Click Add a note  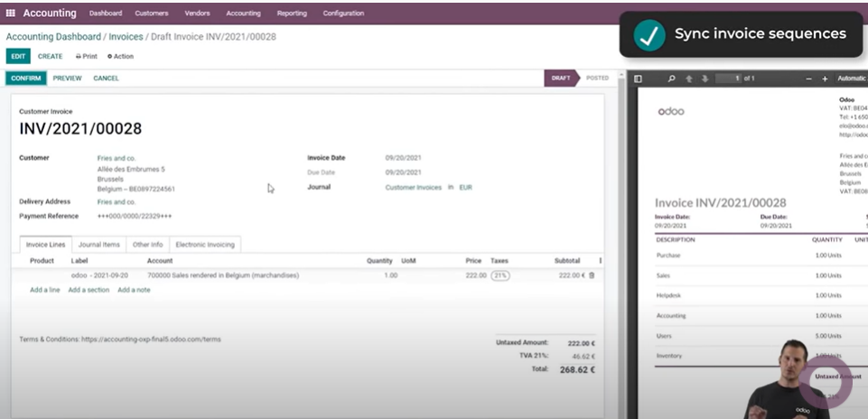pyautogui.click(x=134, y=290)
